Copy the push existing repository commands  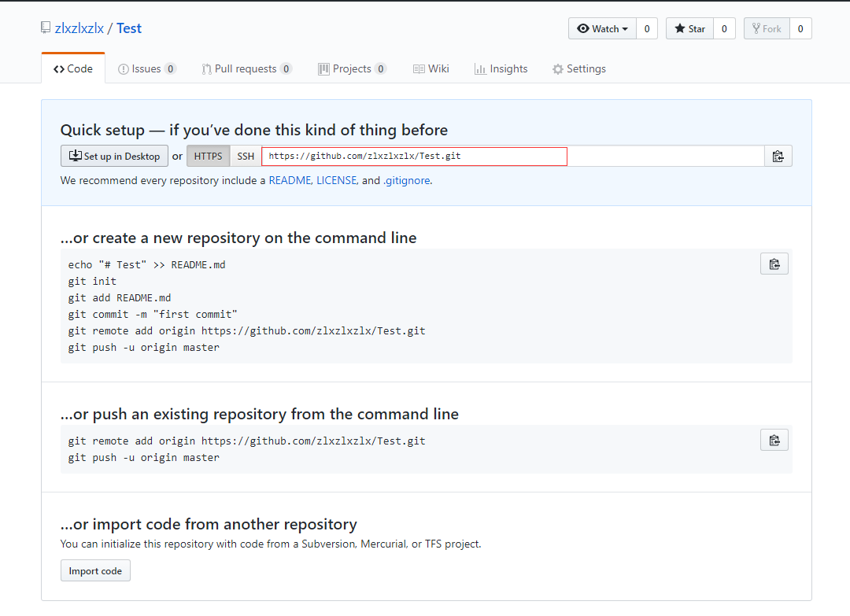(x=774, y=440)
